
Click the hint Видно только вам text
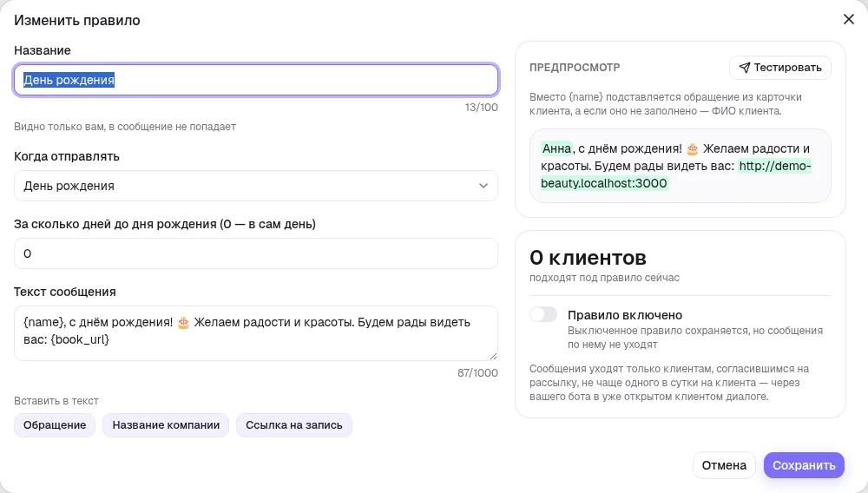(x=125, y=127)
